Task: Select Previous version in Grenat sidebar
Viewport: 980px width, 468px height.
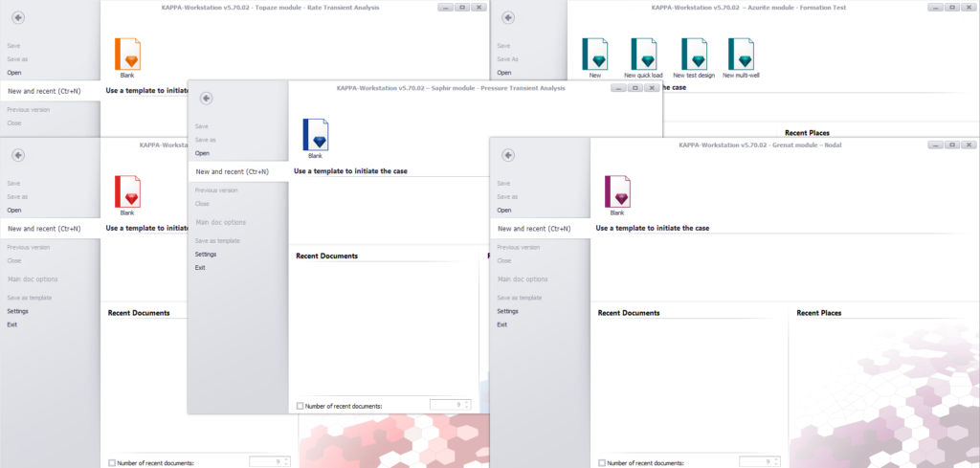Action: click(518, 247)
